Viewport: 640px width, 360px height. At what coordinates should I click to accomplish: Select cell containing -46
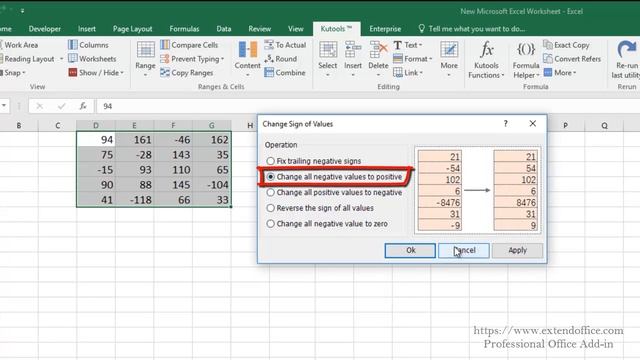[173, 140]
